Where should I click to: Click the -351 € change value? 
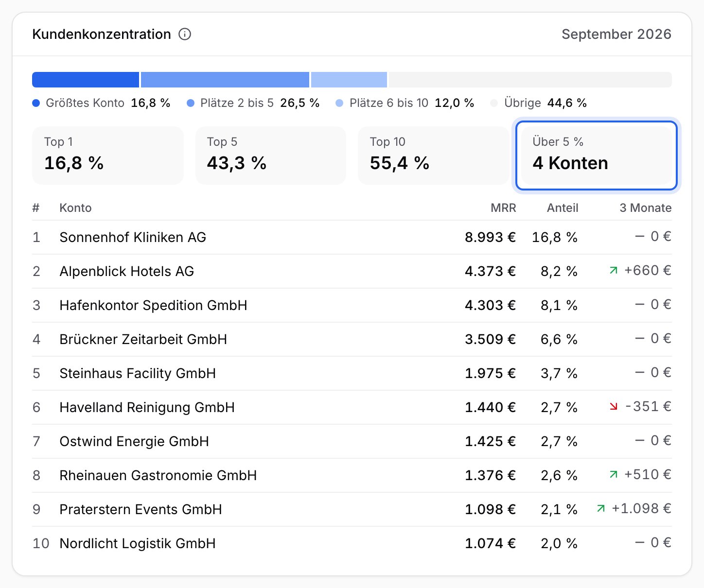(648, 406)
